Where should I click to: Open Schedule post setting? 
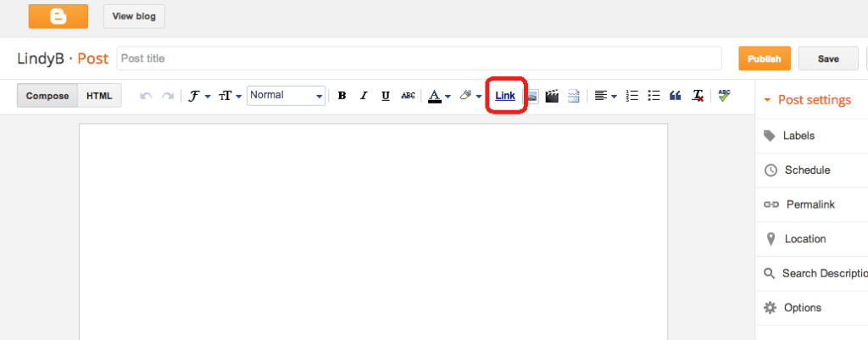811,170
